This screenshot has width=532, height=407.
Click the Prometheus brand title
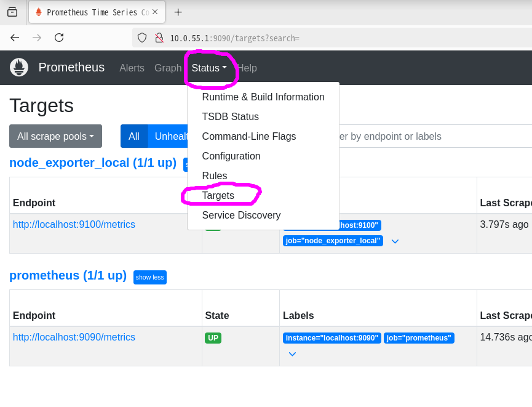tap(71, 67)
